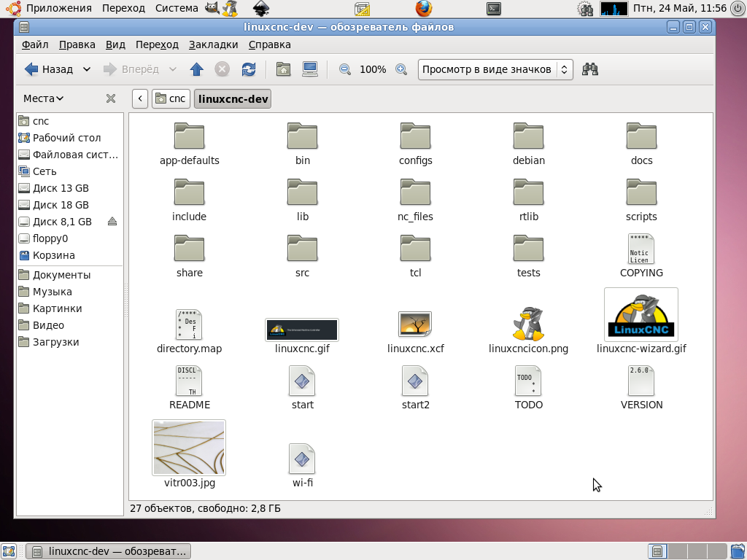The image size is (747, 560).
Task: Open the Система menu in top panel
Action: (177, 8)
